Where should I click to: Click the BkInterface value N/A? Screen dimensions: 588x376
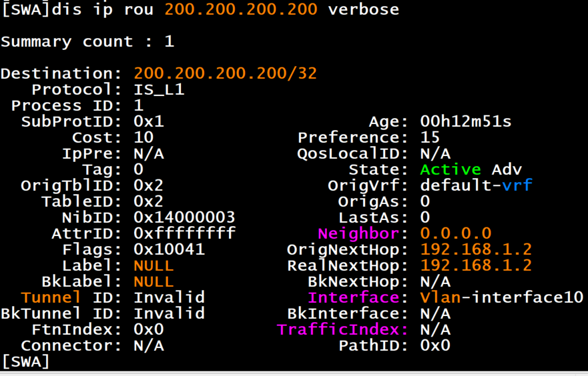435,314
